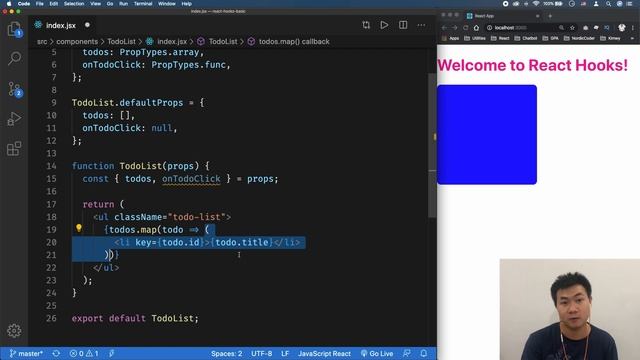Click the 'index.jsx' breadcrumb segment
Viewport: 640px width, 360px height.
(167, 42)
